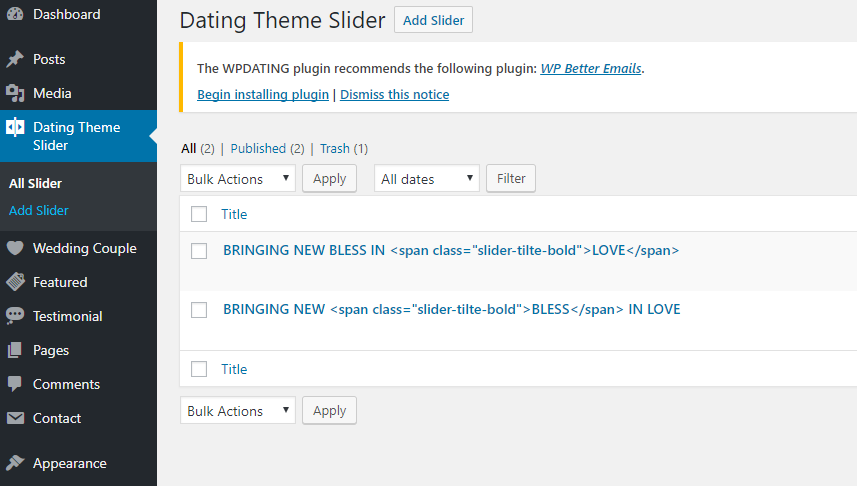Open the Pages icon in sidebar
The height and width of the screenshot is (486, 857).
coord(15,350)
